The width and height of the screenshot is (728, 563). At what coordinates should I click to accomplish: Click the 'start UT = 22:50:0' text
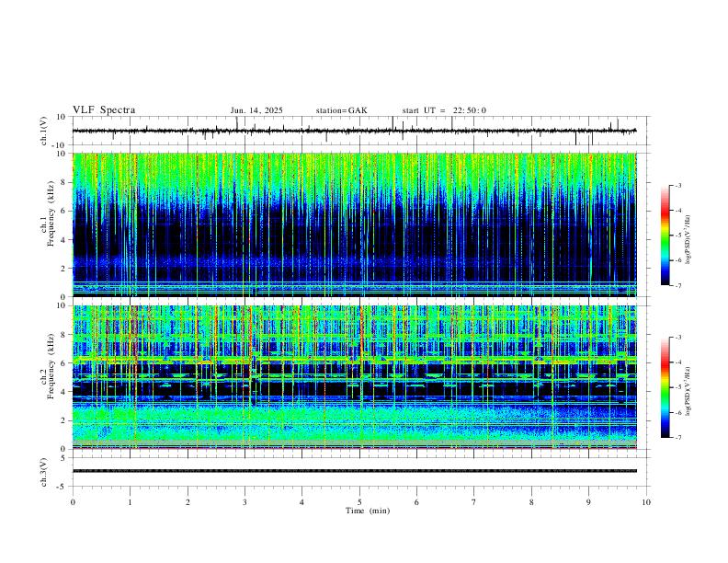coord(444,110)
